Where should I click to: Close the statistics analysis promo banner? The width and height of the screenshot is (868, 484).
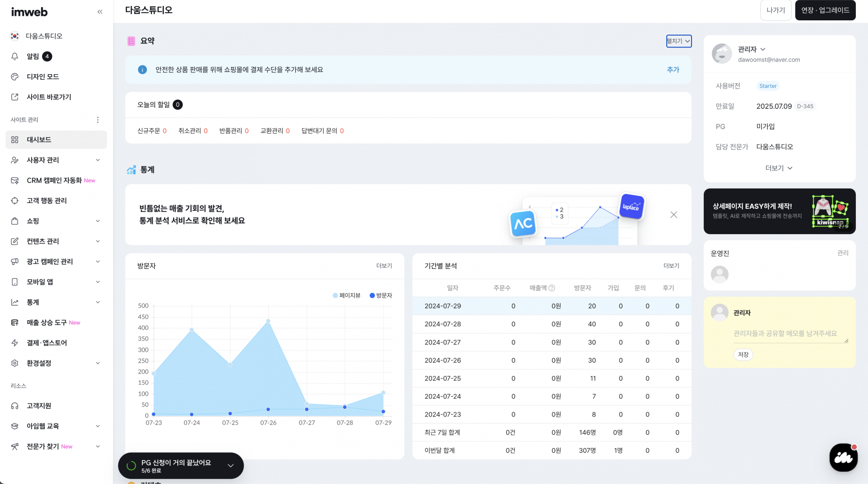point(674,215)
